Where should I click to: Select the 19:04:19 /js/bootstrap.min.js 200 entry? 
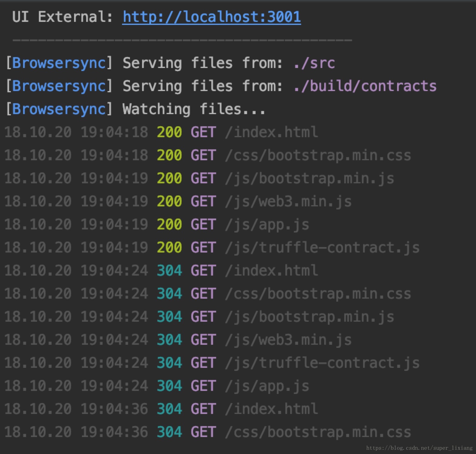199,178
